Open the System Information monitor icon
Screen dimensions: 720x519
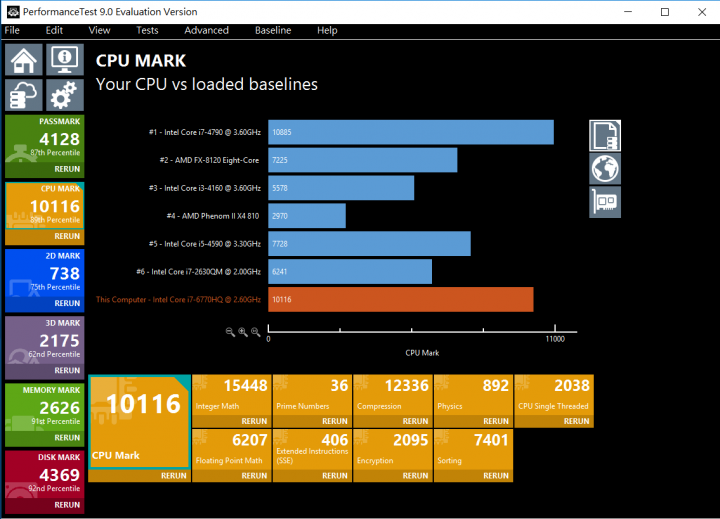point(65,60)
